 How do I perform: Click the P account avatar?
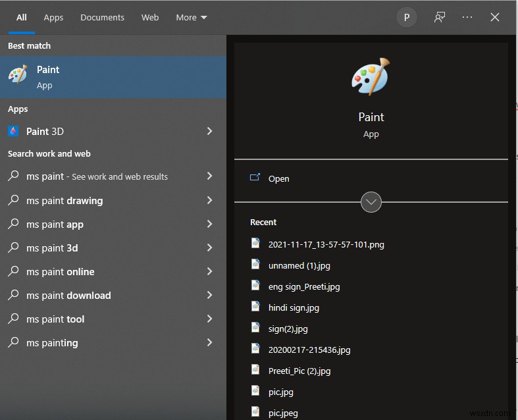coord(406,17)
